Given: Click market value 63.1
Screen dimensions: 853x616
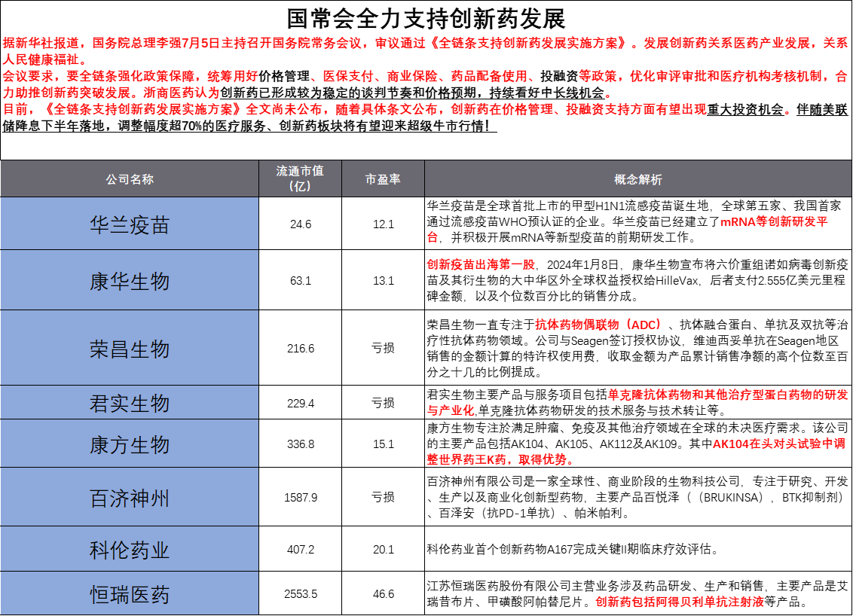Looking at the screenshot, I should [301, 281].
